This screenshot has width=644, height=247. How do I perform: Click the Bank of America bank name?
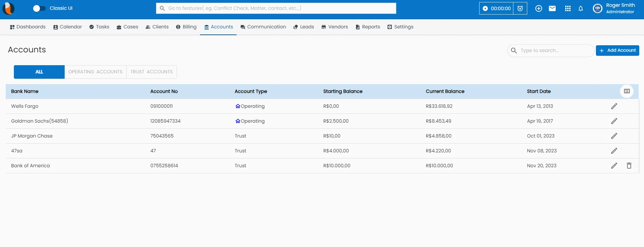(30, 166)
